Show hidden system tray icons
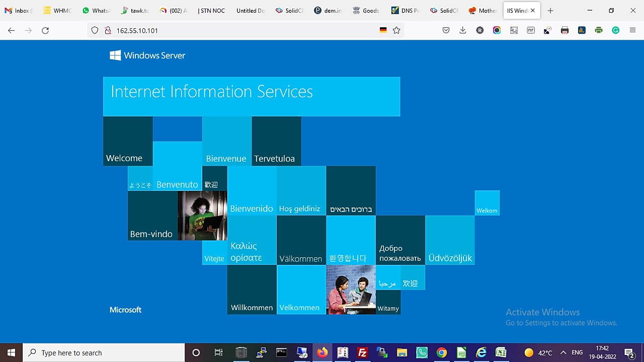The height and width of the screenshot is (362, 644). coord(563,352)
